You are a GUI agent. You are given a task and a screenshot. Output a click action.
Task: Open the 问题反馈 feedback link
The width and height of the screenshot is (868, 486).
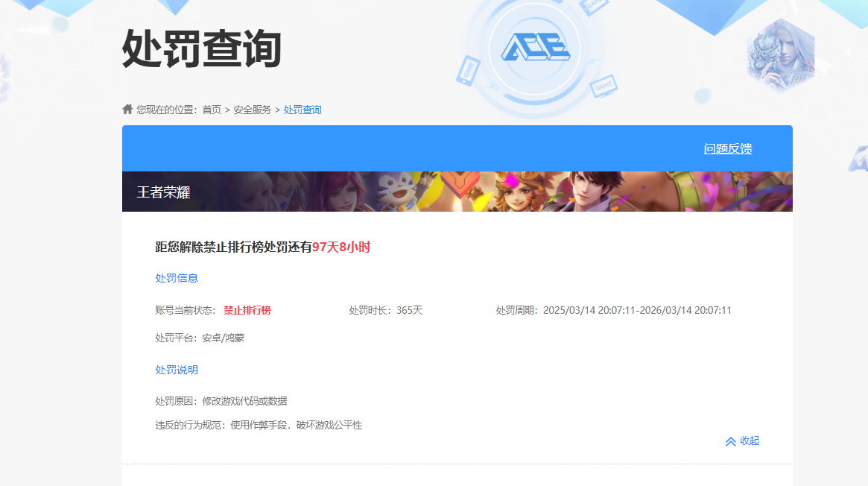(x=727, y=148)
